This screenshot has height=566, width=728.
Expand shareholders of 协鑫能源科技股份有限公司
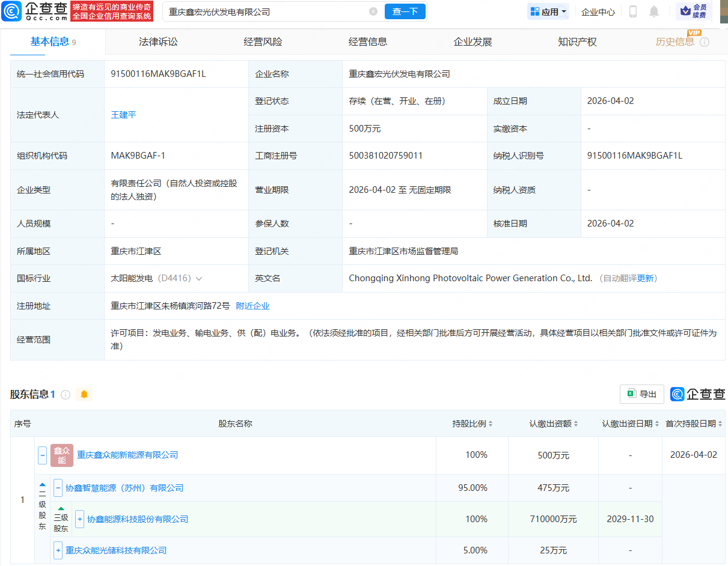tap(80, 519)
